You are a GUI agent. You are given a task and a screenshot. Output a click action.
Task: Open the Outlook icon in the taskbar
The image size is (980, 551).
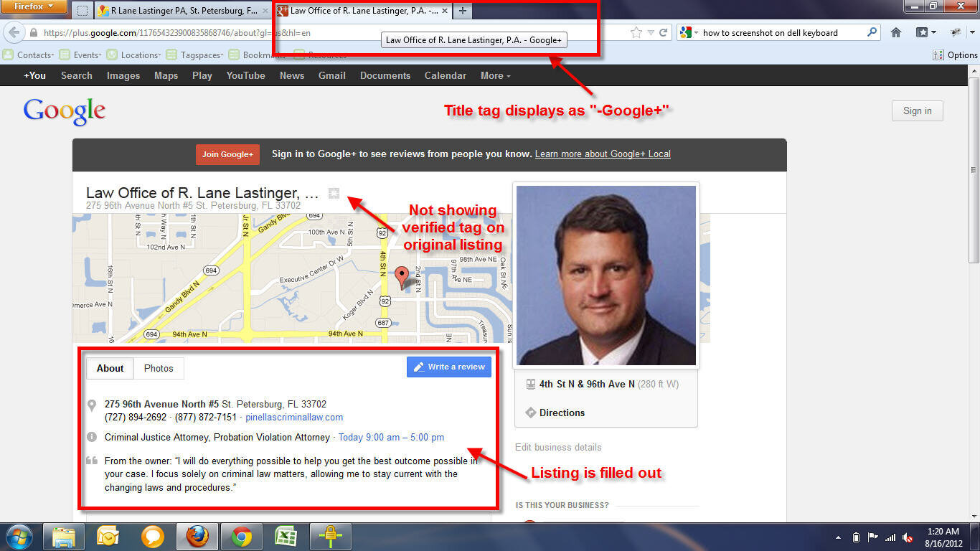[x=108, y=537]
